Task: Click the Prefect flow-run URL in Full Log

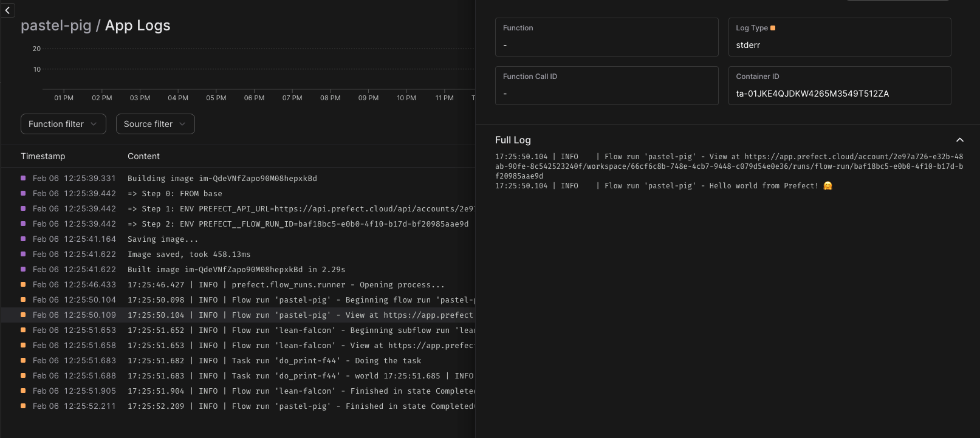Action: pos(729,166)
